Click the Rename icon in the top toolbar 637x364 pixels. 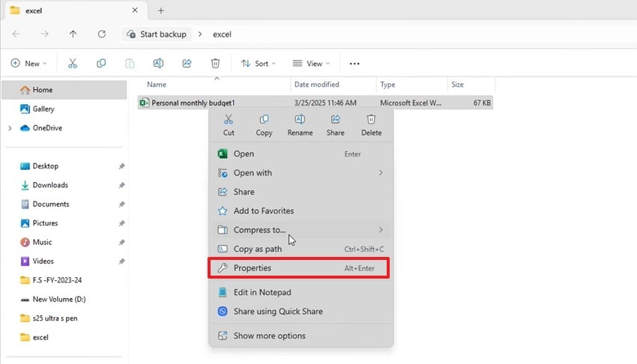pyautogui.click(x=158, y=64)
